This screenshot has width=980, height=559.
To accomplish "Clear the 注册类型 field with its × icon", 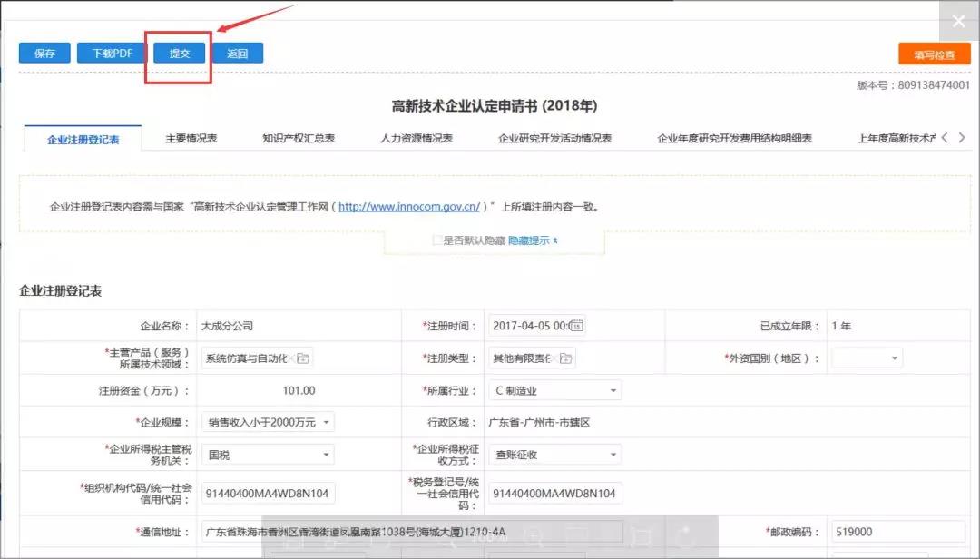I will point(554,358).
